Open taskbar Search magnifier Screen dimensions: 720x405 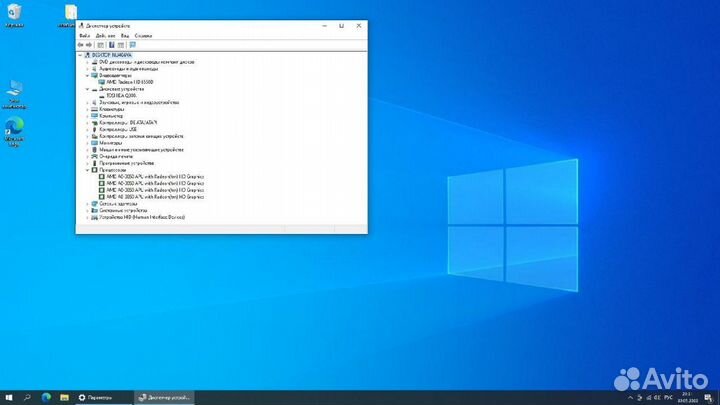[27, 397]
